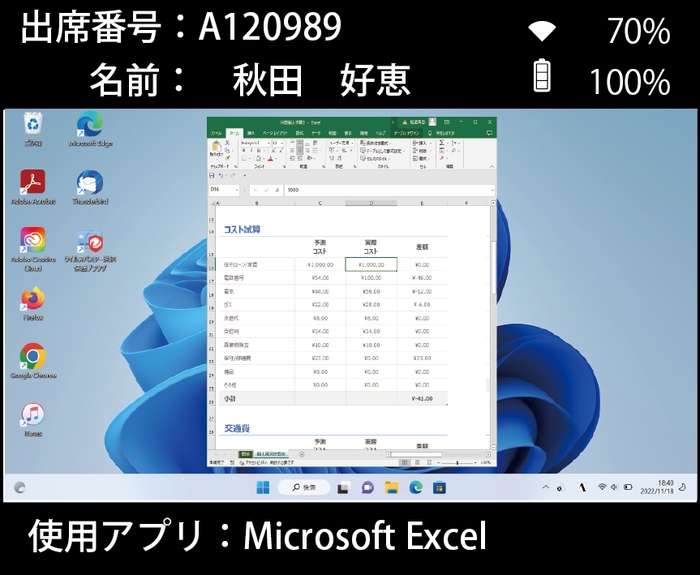Open Conditional Formatting dropdown
700x575 pixels.
[375, 143]
